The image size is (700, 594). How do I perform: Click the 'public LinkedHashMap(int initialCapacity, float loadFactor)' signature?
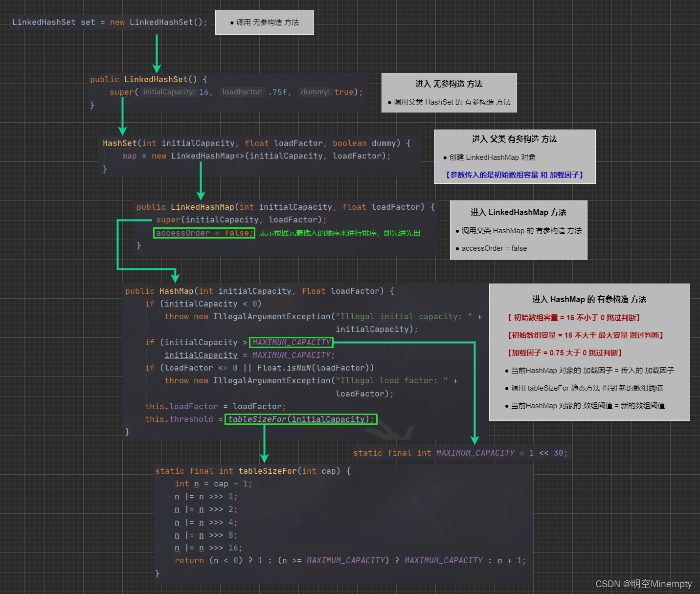286,207
